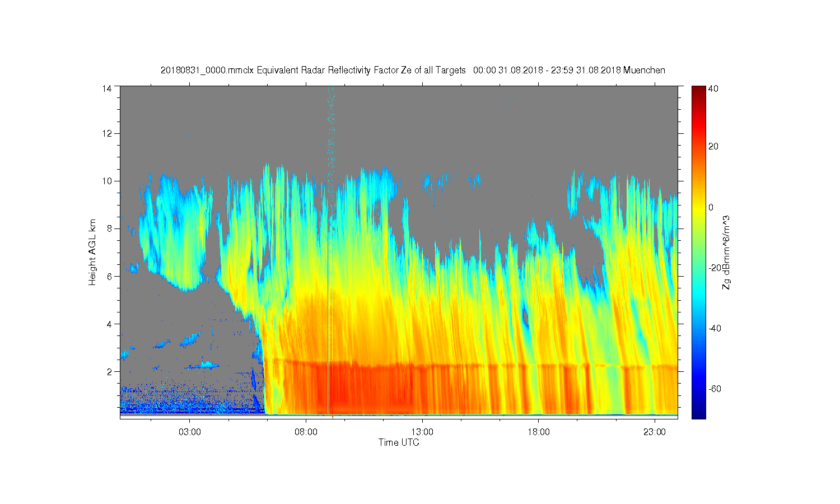This screenshot has height=504, width=840.
Task: Click the height axis label "12"
Action: (106, 133)
